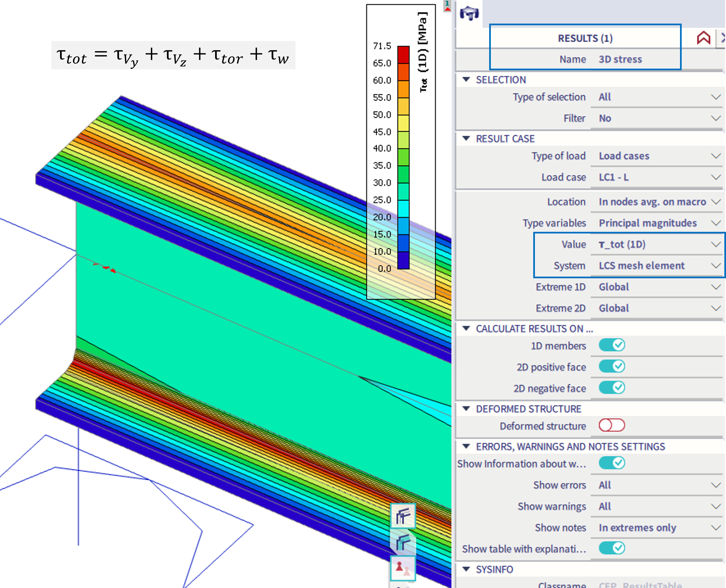Click the wireframe structure view icon
Viewport: 726px width, 588px height.
(403, 516)
